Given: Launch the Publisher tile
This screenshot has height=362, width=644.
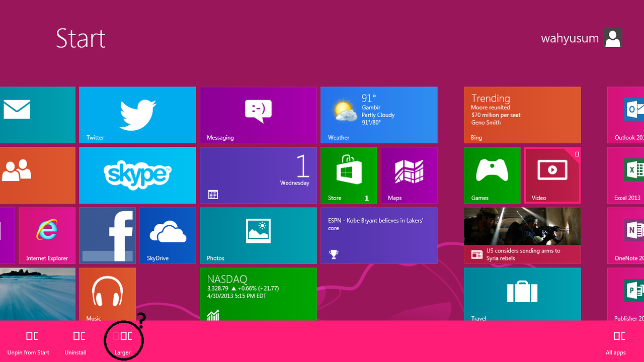Looking at the screenshot, I should 625,294.
